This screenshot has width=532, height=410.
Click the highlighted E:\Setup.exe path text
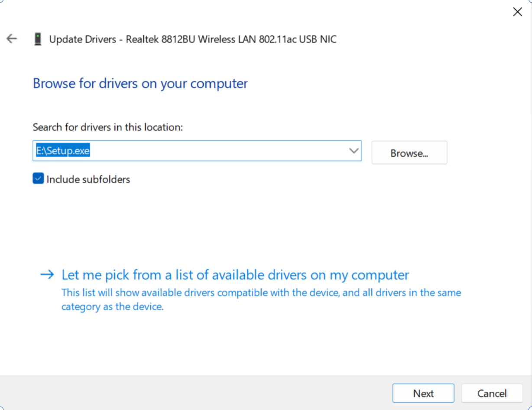tap(63, 151)
